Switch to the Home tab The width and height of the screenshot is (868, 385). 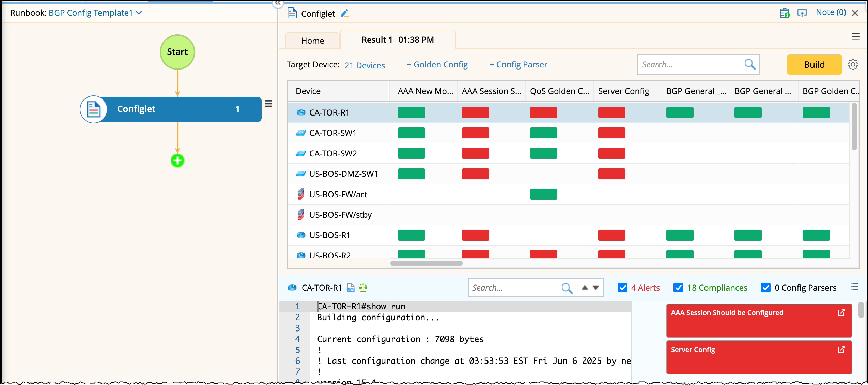(312, 41)
